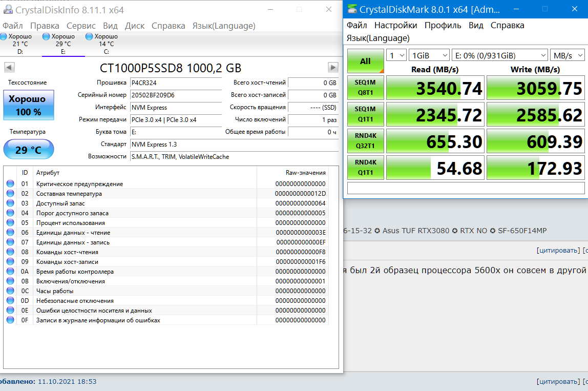Viewport: 588px width, 391px height.
Task: Click status orb for attribute 01
Action: pos(10,183)
